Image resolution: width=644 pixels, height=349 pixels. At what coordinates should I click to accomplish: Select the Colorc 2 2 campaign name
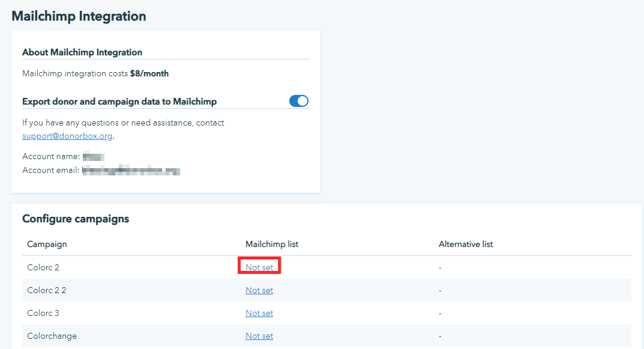(47, 290)
